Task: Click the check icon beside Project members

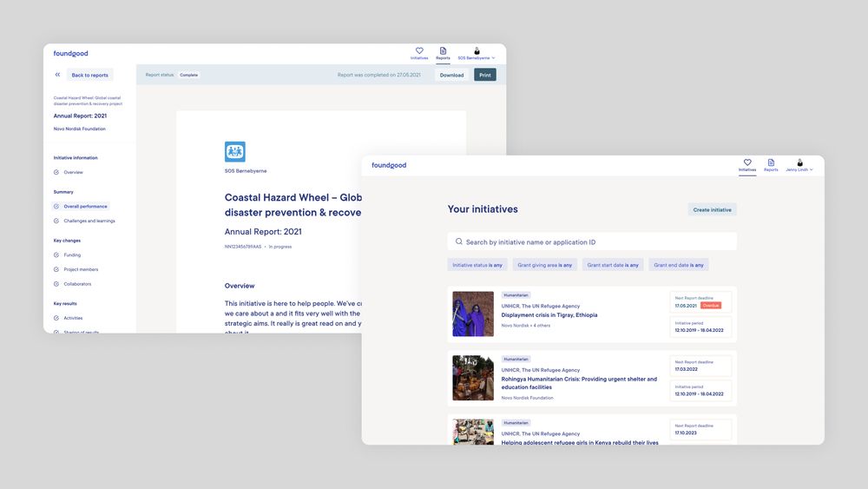Action: [x=56, y=269]
